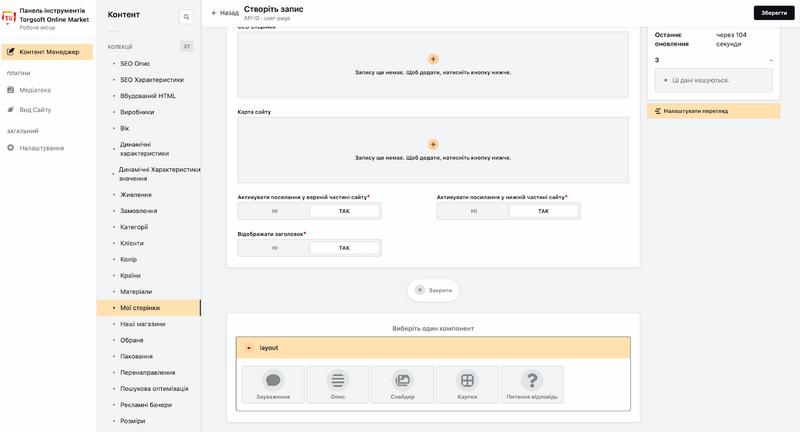The image size is (800, 432).
Task: Pick the Картки component icon
Action: tap(467, 385)
